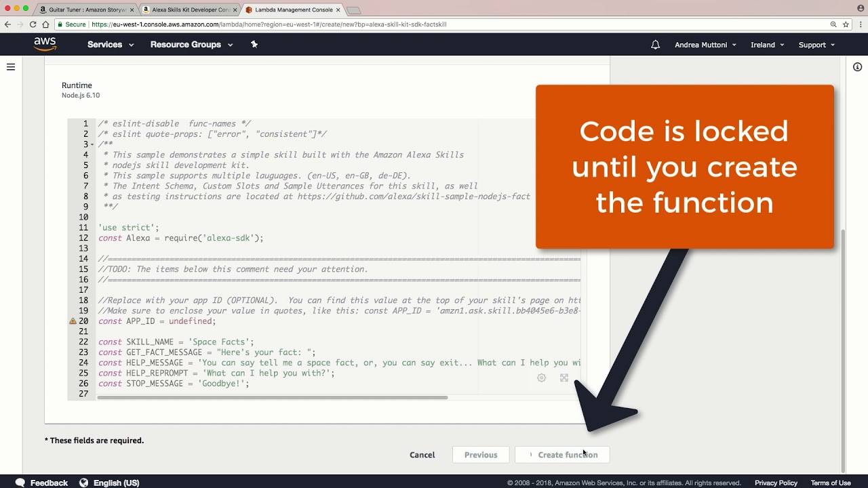Click the Node.js 6.10 runtime value

[81, 96]
